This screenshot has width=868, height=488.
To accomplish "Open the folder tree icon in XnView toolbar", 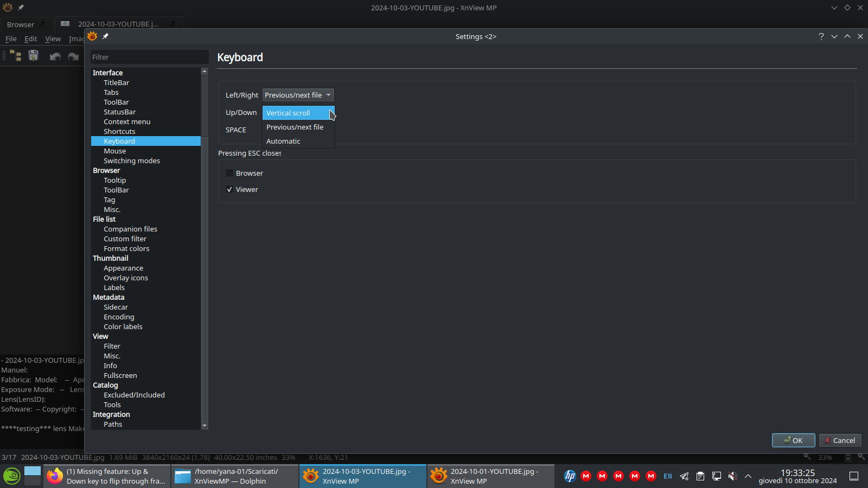I will point(16,56).
